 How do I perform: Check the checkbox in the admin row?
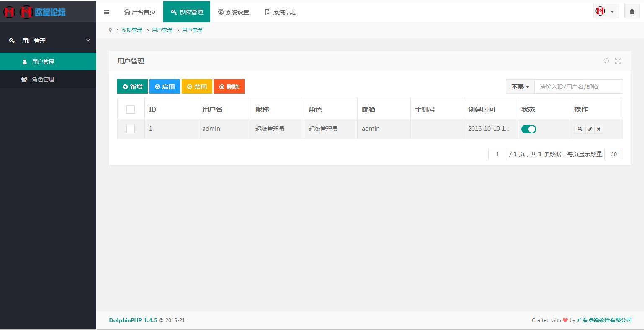(x=130, y=129)
